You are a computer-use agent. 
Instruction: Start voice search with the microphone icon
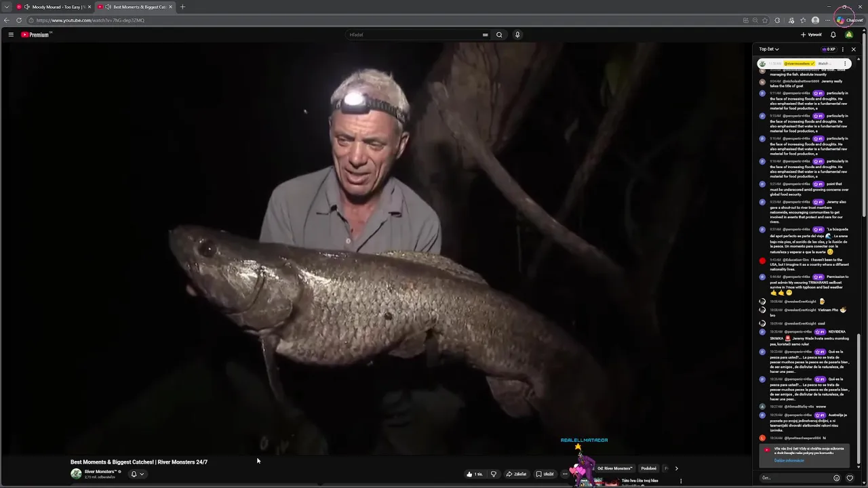coord(517,35)
